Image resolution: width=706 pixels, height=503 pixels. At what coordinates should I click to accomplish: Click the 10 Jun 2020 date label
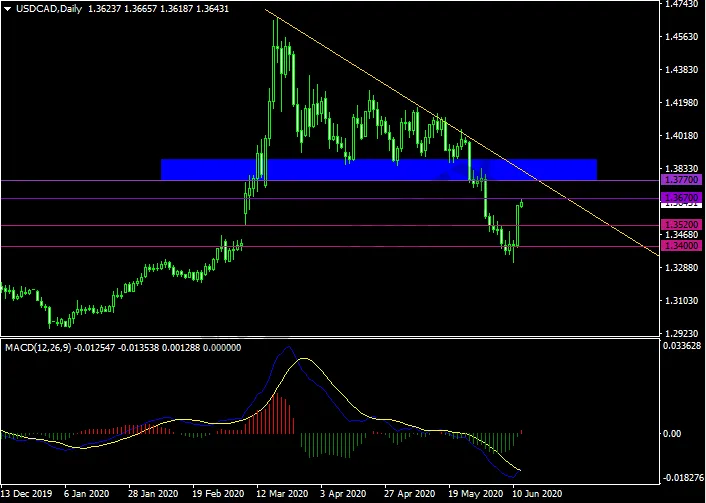(536, 494)
